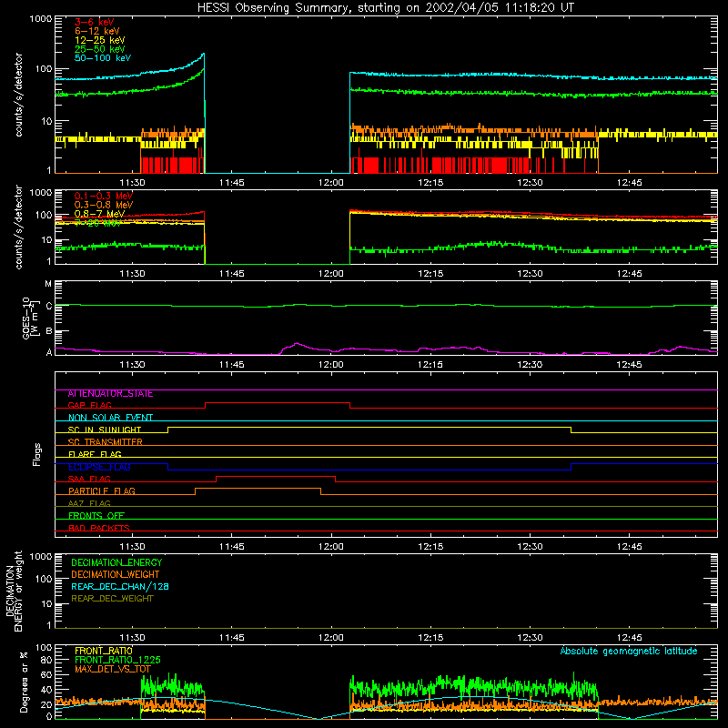This screenshot has width=728, height=728.
Task: Click the green '7-20 MeV' legend label
Action: coord(97,223)
